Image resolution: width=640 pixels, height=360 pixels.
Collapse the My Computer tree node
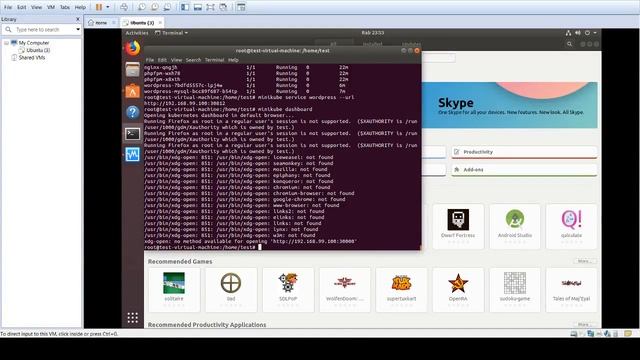point(6,43)
